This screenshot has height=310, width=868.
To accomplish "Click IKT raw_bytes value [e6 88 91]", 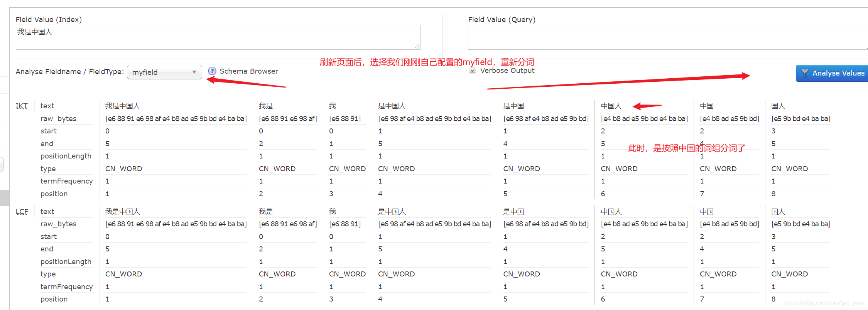I will click(x=345, y=118).
